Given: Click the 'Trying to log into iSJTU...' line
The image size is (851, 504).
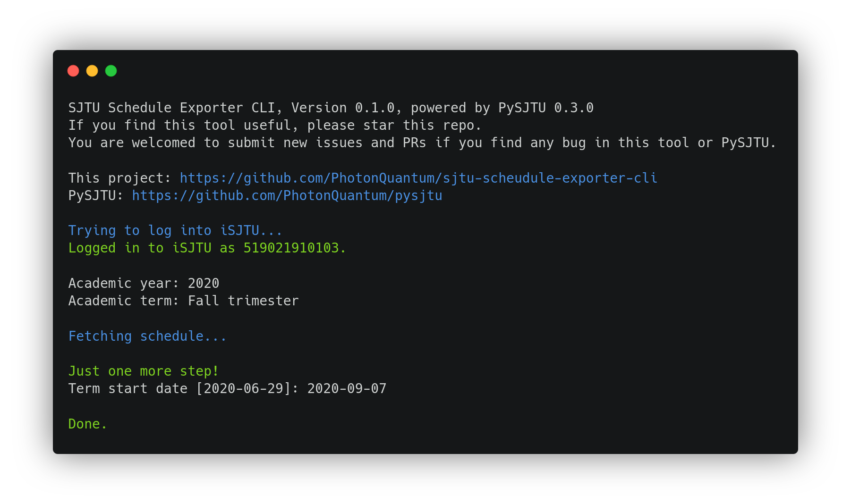Looking at the screenshot, I should point(175,230).
